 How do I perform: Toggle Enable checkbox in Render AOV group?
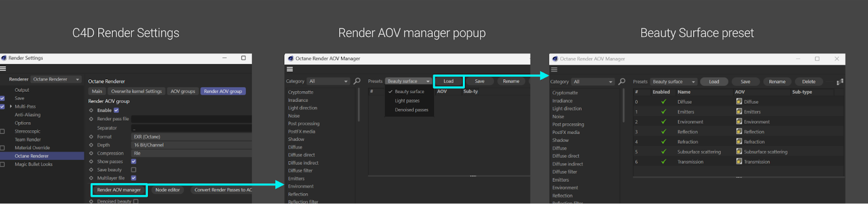pos(116,110)
